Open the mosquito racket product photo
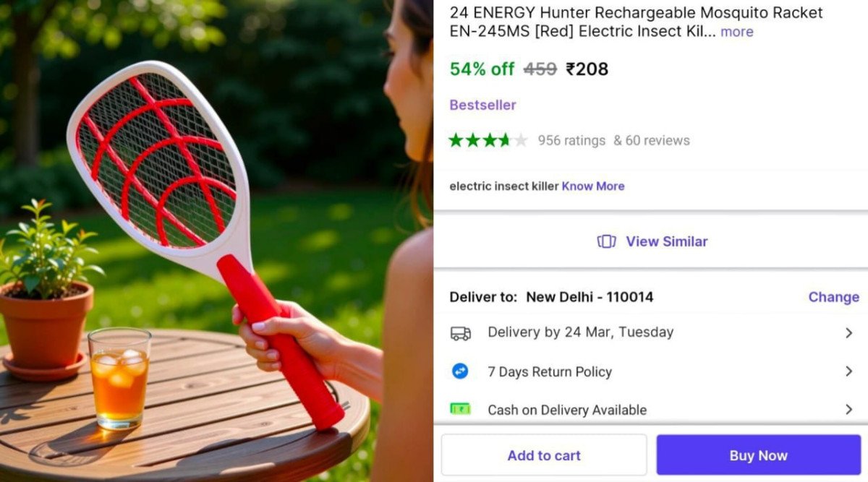Image resolution: width=868 pixels, height=482 pixels. (216, 241)
